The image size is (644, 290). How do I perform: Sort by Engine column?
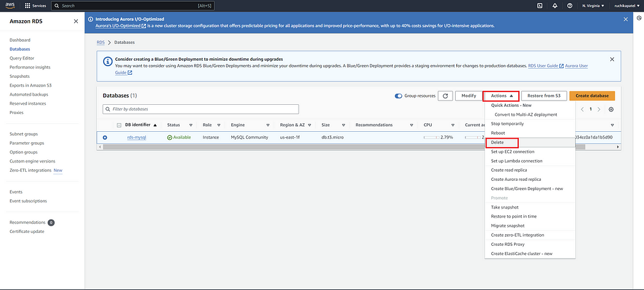pos(268,125)
